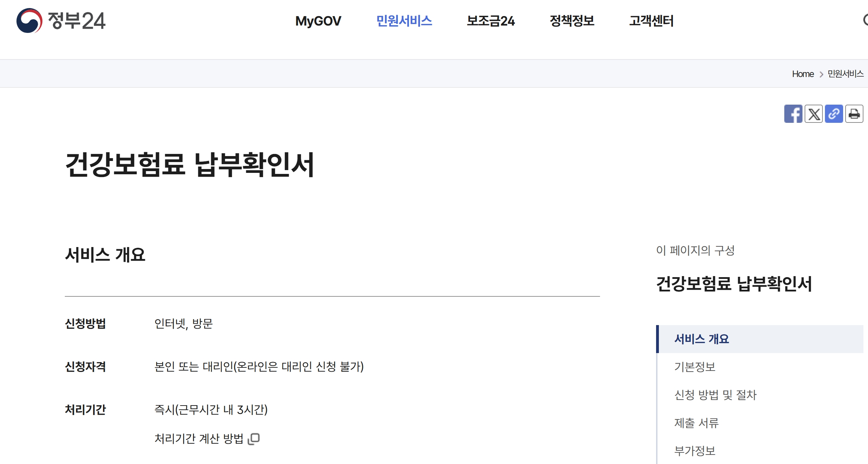Jump to 신청 방법 및 절차 section
The height and width of the screenshot is (464, 868).
(715, 395)
